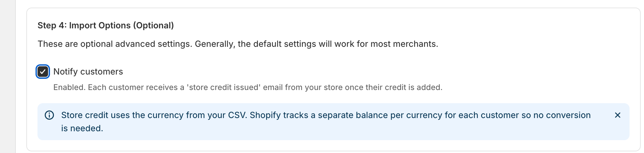
Task: Click the 'store credit issued' quoted phrase
Action: click(224, 87)
